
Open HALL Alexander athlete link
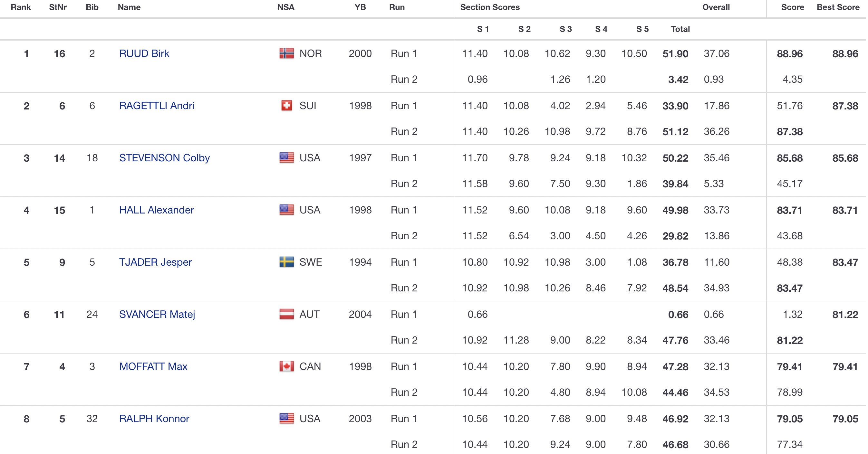click(156, 210)
